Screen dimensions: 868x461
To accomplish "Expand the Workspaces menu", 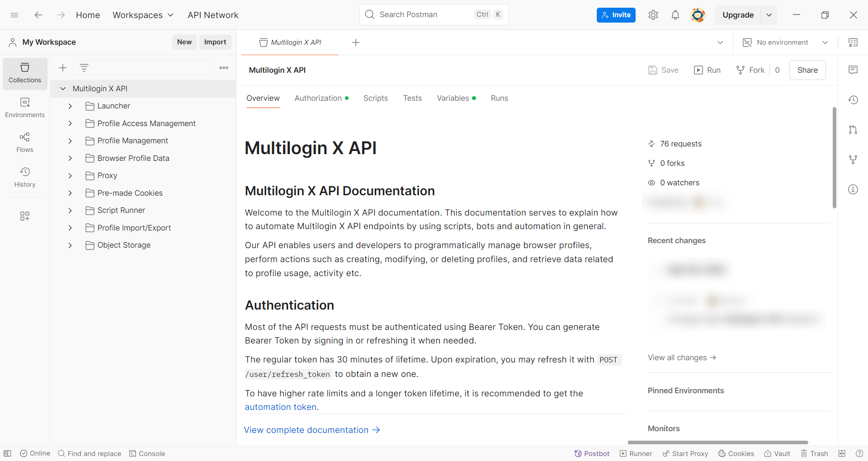I will 143,15.
